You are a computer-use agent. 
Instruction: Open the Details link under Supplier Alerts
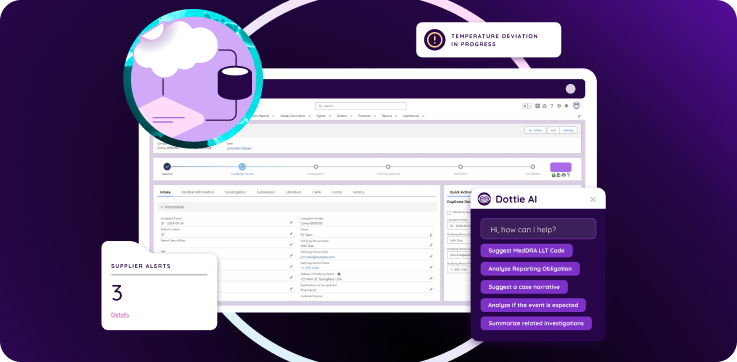[120, 315]
